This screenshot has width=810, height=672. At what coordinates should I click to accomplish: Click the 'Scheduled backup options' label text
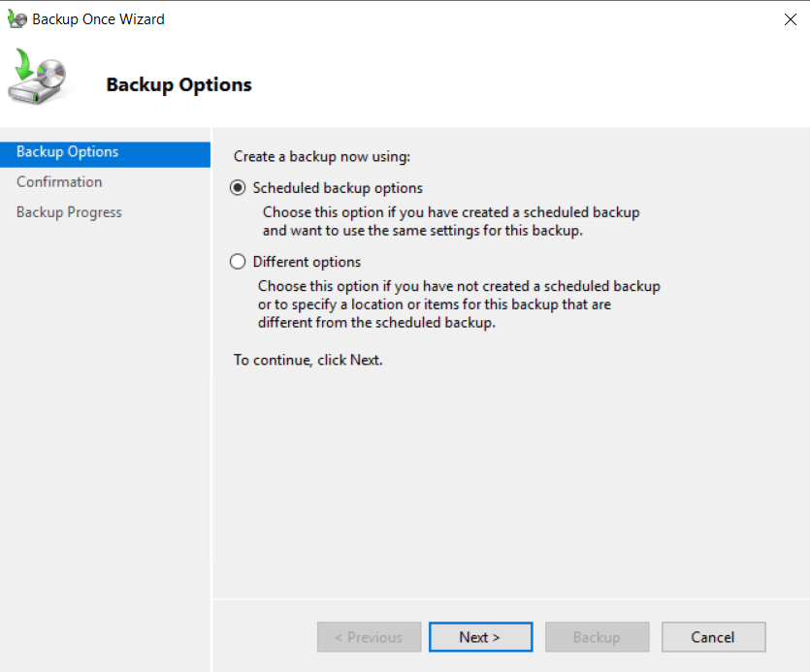pos(338,188)
